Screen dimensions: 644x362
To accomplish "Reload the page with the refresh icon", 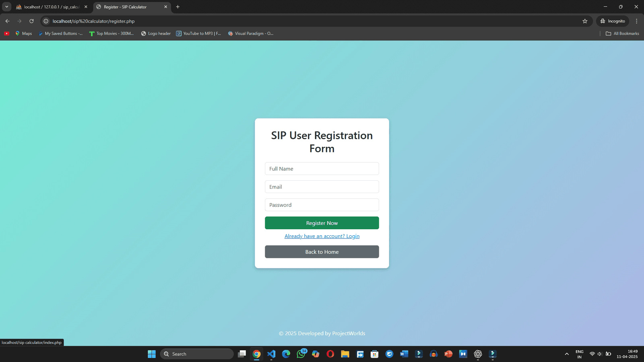I will pyautogui.click(x=31, y=21).
